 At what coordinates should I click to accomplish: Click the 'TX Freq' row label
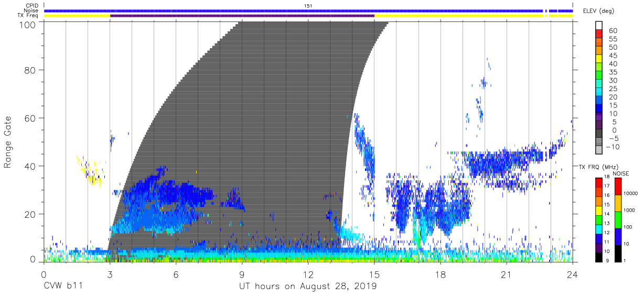(29, 16)
